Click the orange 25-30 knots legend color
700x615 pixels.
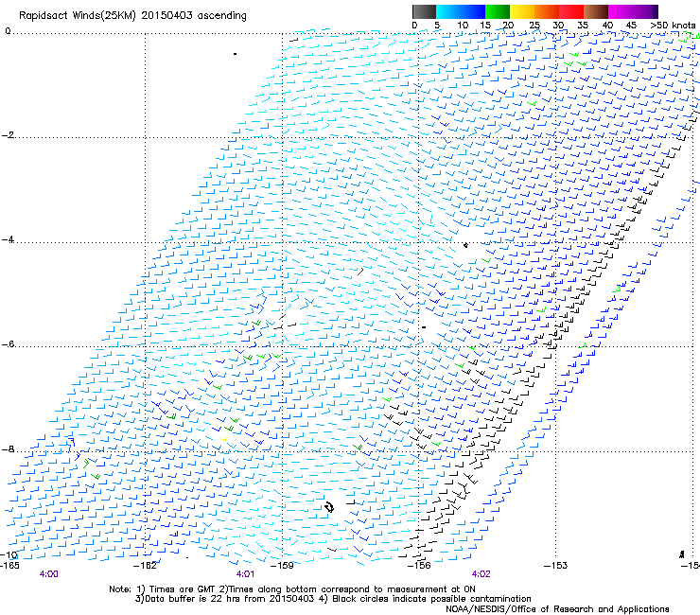547,11
